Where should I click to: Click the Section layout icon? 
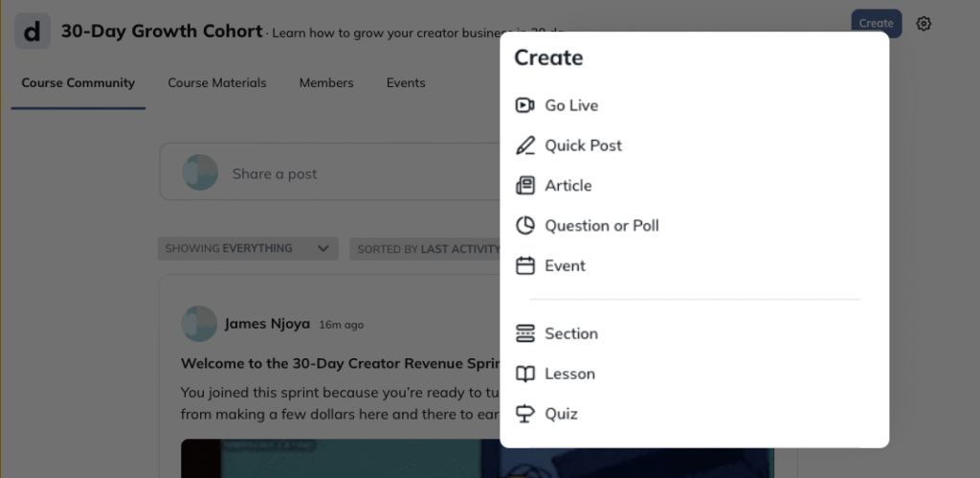(524, 333)
